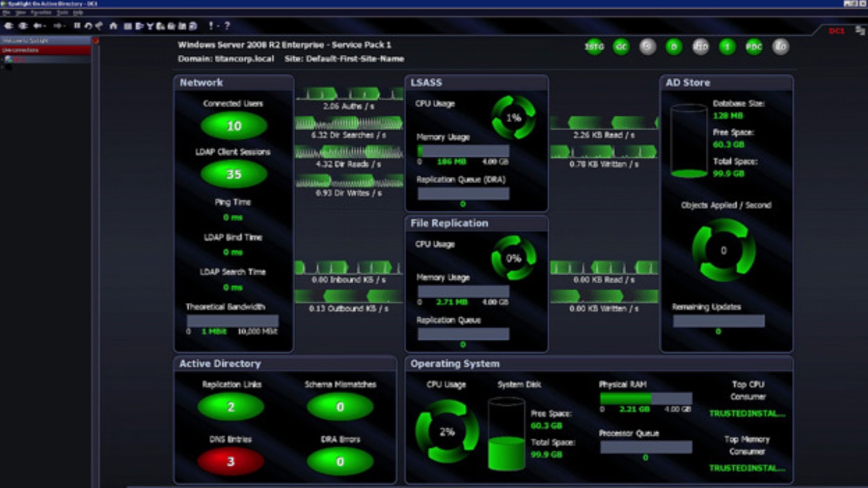Click the 0.13 Outbound KB / s flow
The height and width of the screenshot is (488, 868).
(349, 301)
